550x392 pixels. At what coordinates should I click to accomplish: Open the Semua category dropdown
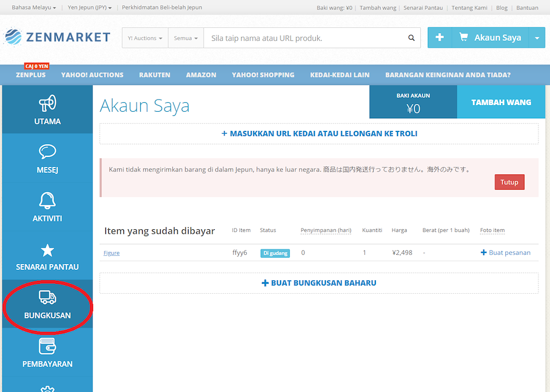click(186, 38)
